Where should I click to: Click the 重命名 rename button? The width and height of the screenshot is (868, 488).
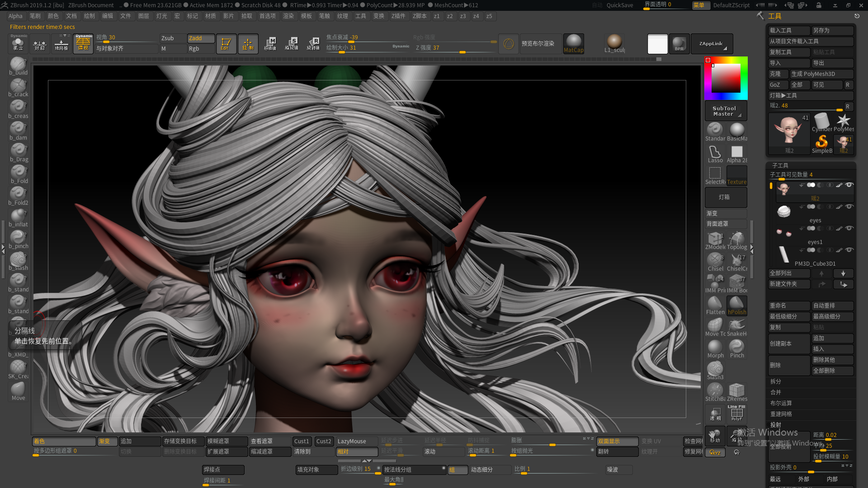pos(789,306)
